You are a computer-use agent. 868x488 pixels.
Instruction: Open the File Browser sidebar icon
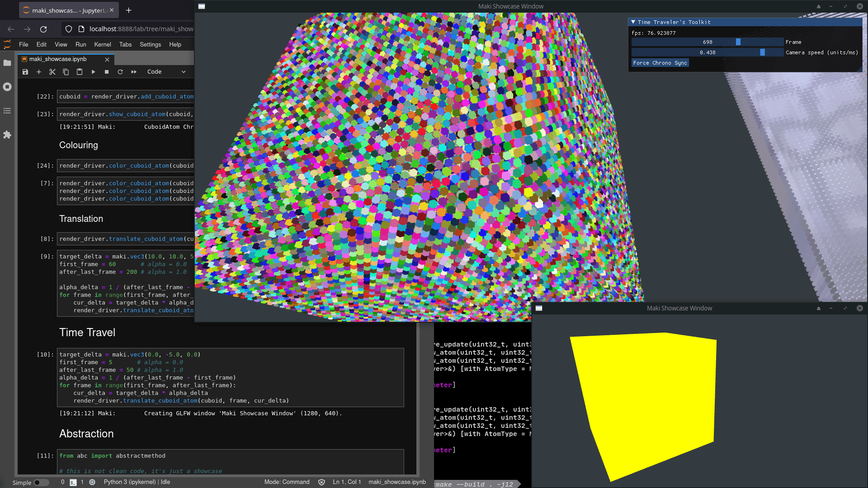click(x=7, y=63)
